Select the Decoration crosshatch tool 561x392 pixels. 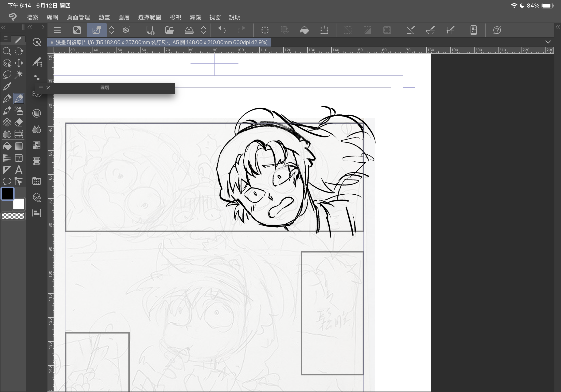(x=7, y=122)
